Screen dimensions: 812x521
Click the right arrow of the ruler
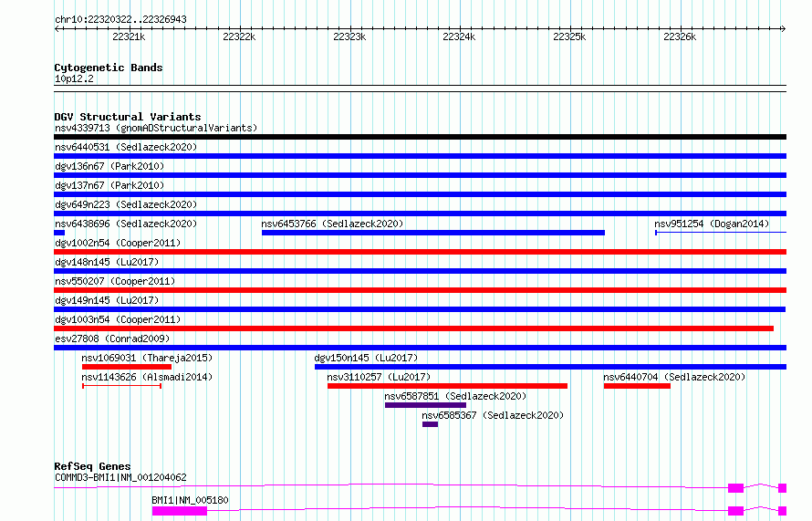coord(784,28)
